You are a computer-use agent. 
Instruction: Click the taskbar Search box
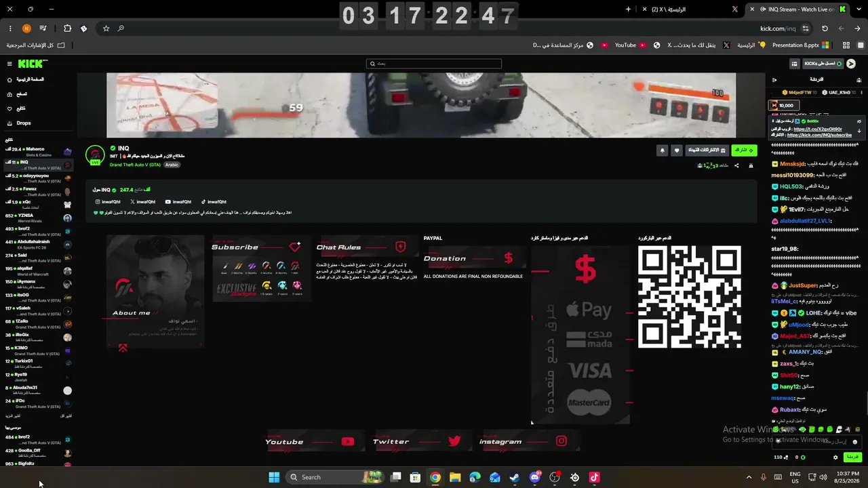coord(335,477)
